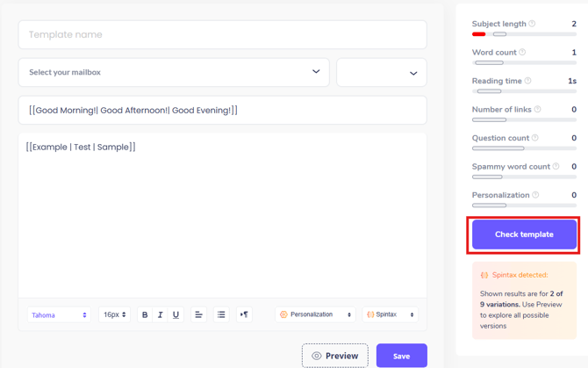Click the Subject length help icon
Viewport: 588px width, 368px height.
[532, 24]
